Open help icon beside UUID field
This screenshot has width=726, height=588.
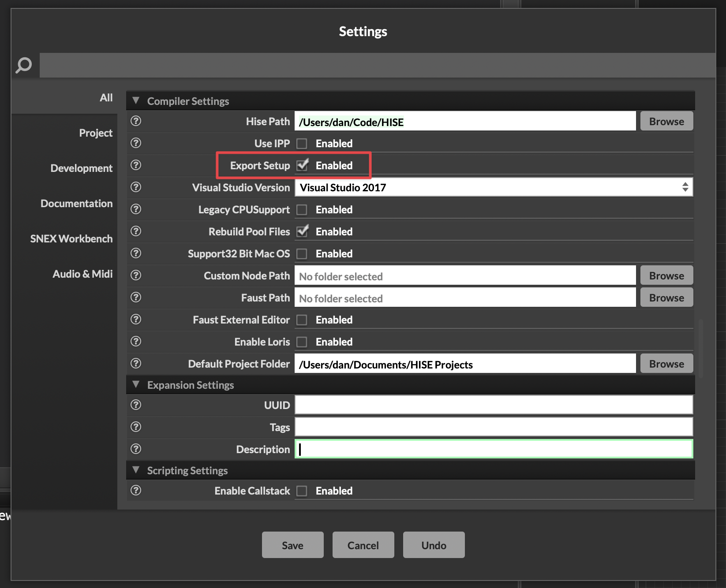pos(136,405)
